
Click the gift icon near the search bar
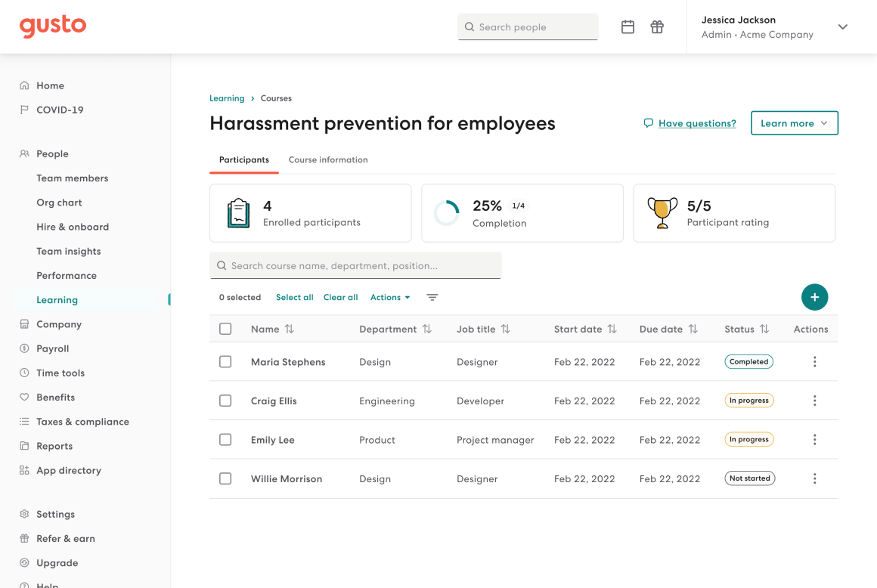656,26
